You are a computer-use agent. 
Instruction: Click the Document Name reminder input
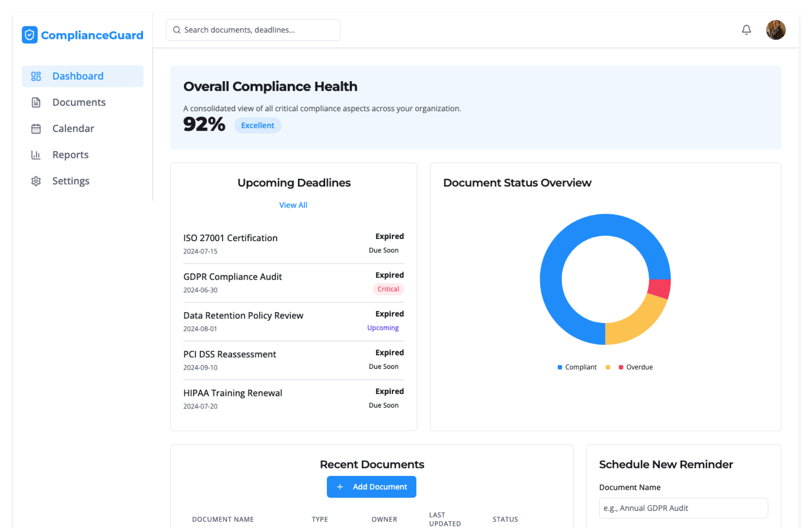coord(683,508)
